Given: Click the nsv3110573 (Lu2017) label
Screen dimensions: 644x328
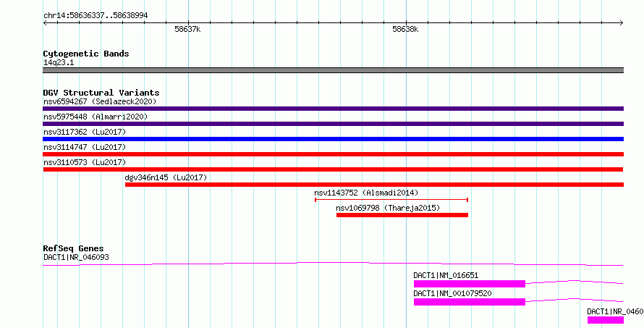Looking at the screenshot, I should (x=85, y=162).
